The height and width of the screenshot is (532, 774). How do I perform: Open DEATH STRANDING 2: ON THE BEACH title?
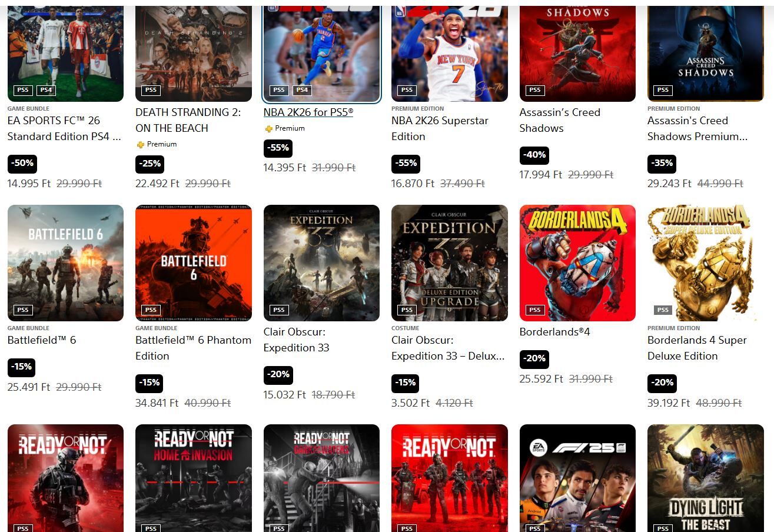(x=188, y=120)
